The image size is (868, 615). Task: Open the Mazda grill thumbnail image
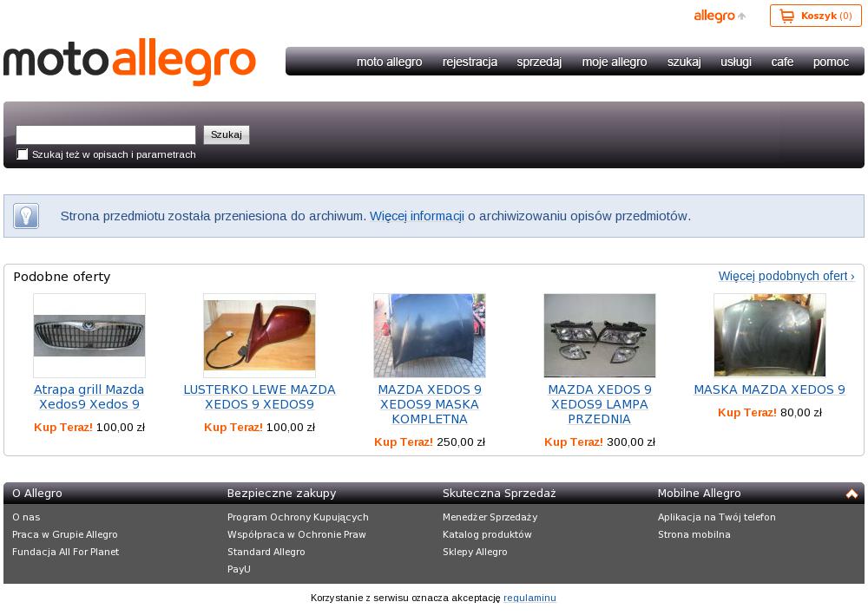click(89, 336)
